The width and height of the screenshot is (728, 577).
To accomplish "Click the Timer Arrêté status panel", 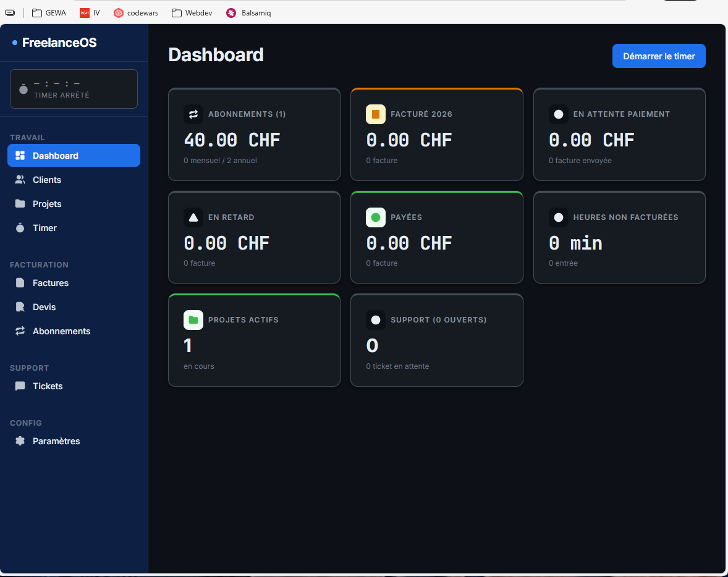I will pos(74,88).
